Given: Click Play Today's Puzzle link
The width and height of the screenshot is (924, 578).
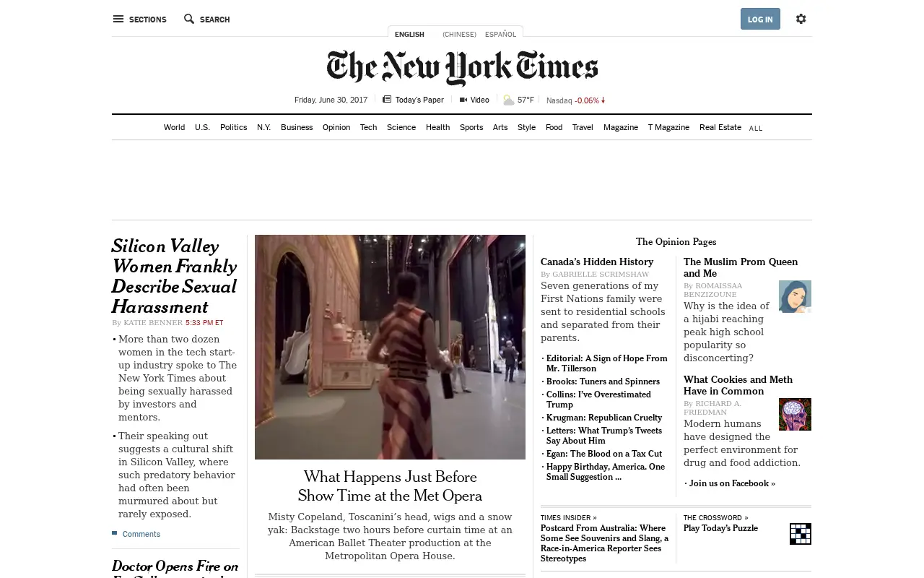Looking at the screenshot, I should tap(720, 528).
